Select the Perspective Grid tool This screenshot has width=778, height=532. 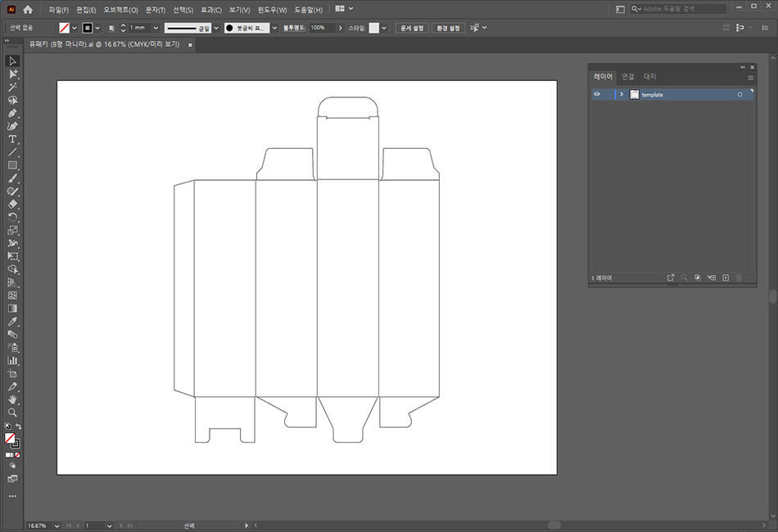coord(12,282)
